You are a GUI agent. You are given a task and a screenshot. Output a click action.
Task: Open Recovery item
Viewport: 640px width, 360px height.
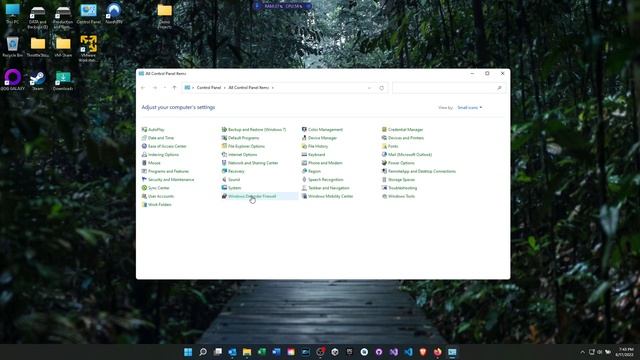(233, 171)
